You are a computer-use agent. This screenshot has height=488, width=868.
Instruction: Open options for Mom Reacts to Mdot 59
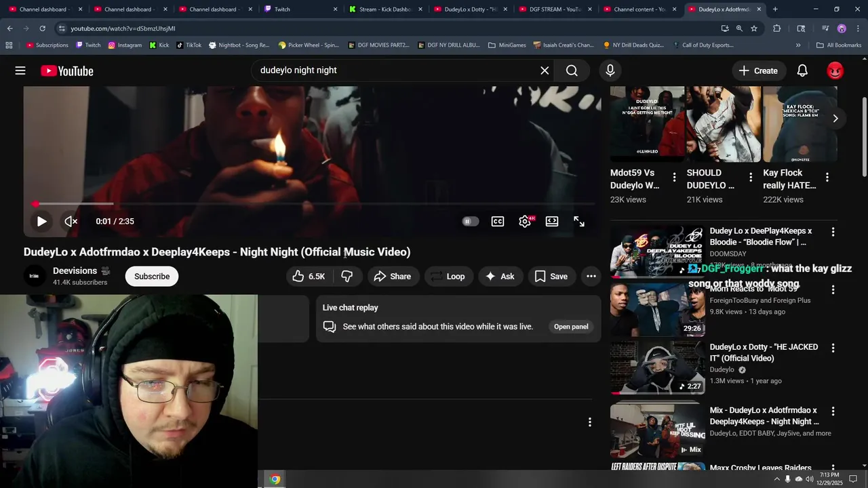[833, 290]
